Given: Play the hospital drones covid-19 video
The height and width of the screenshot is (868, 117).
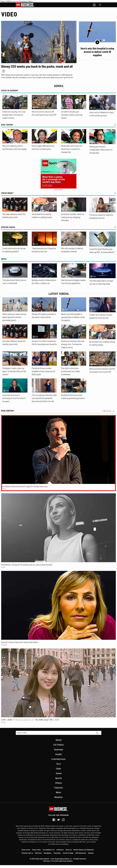Looking at the screenshot, I should pos(97,42).
